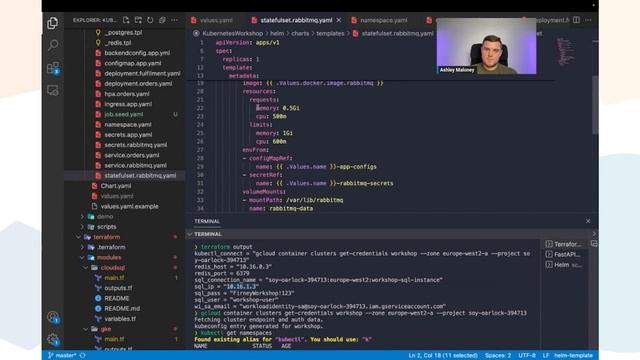The width and height of the screenshot is (640, 360).
Task: Select the TERMINAL panel tab
Action: (x=207, y=221)
